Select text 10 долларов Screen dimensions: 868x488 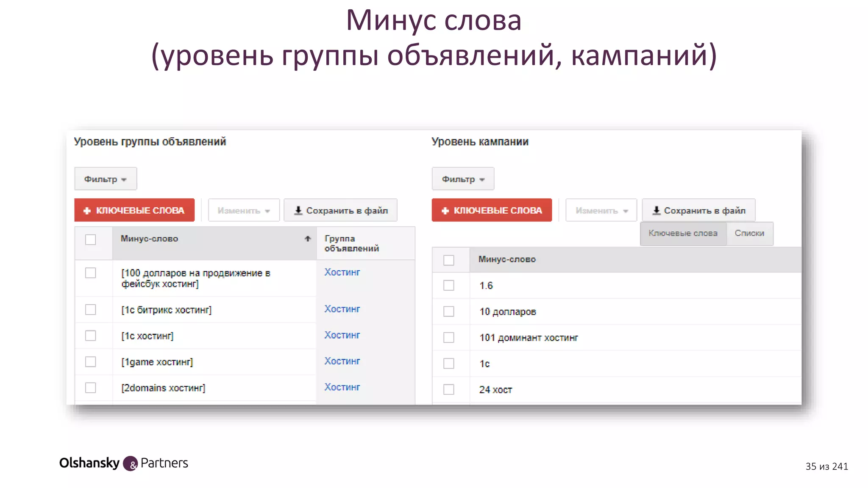pyautogui.click(x=508, y=312)
